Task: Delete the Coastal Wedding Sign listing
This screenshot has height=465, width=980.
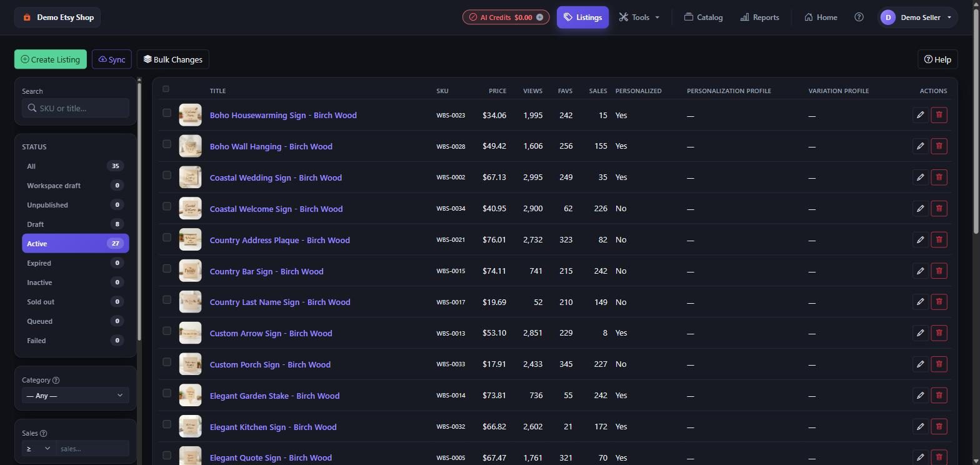Action: [939, 177]
